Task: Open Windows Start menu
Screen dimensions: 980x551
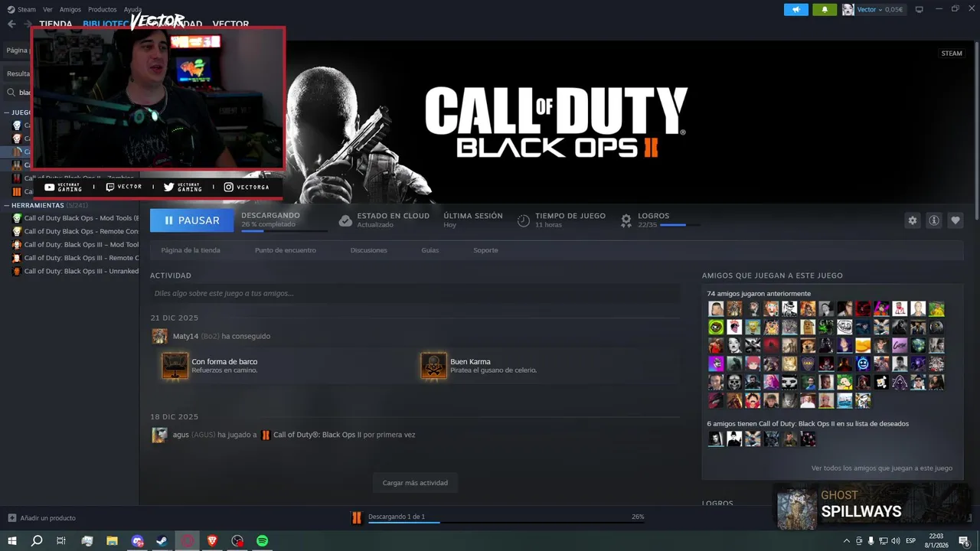Action: tap(11, 541)
